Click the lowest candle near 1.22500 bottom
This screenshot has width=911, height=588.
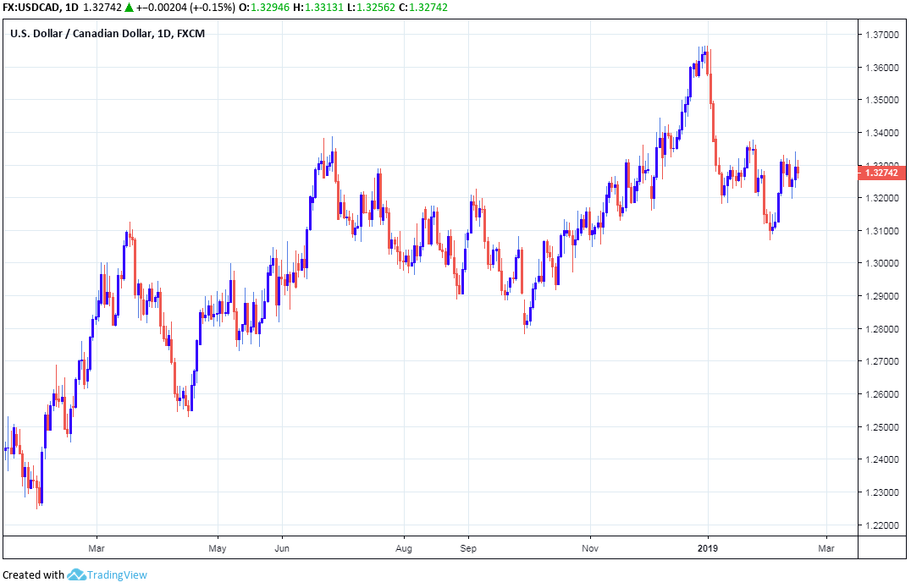(39, 495)
